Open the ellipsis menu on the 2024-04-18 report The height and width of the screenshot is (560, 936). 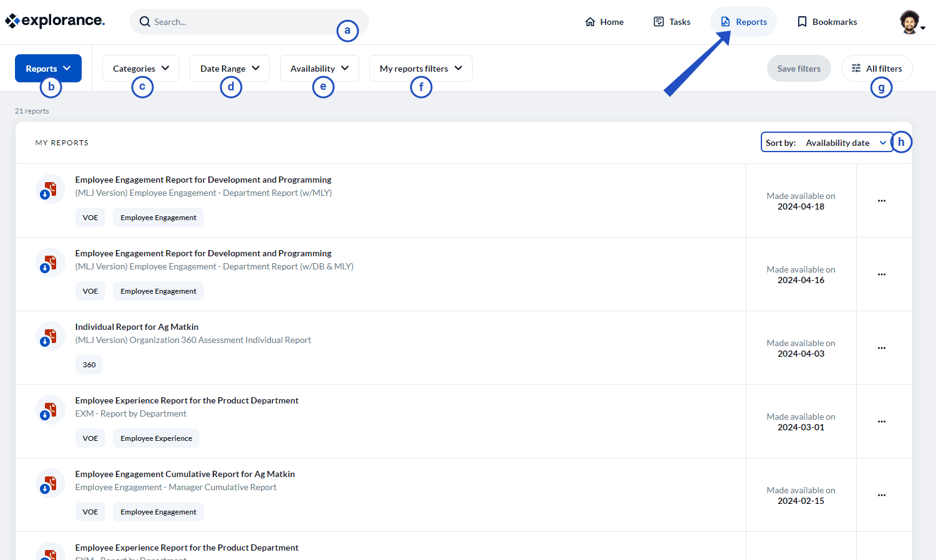tap(882, 201)
